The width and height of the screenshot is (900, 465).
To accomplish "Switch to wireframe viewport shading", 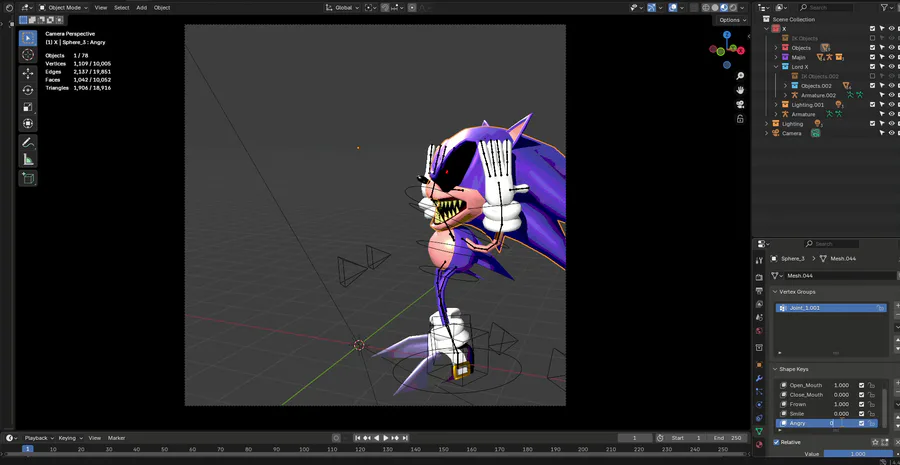I will (707, 7).
